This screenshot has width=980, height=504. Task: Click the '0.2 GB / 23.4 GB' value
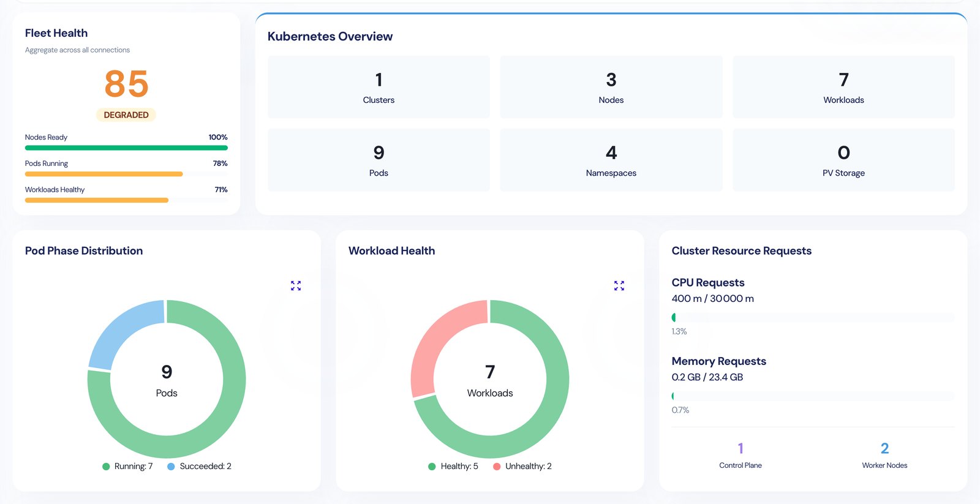pyautogui.click(x=707, y=377)
